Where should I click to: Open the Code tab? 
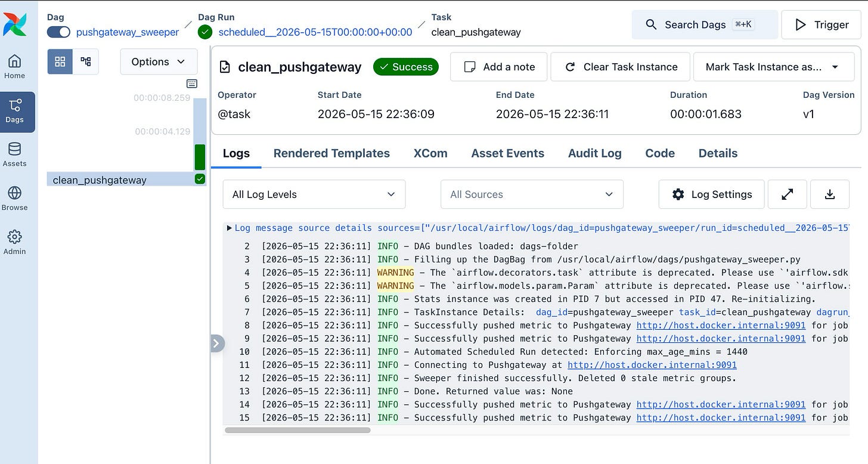(660, 153)
